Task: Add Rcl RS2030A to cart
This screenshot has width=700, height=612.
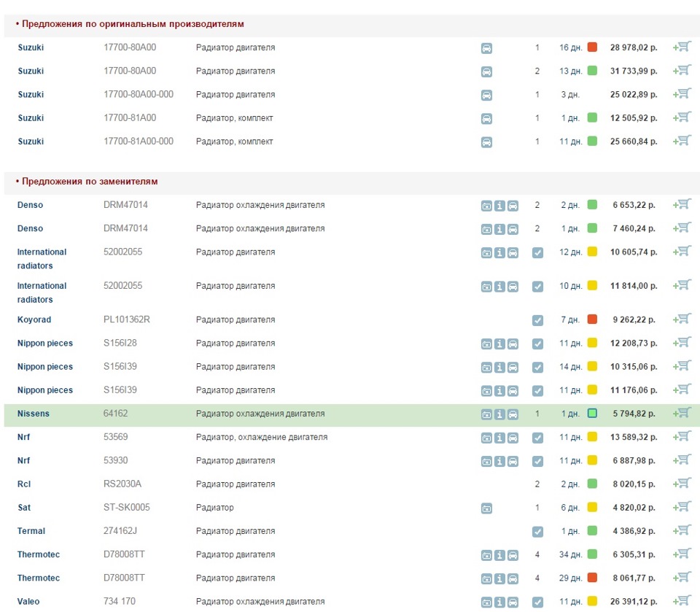Action: point(682,484)
